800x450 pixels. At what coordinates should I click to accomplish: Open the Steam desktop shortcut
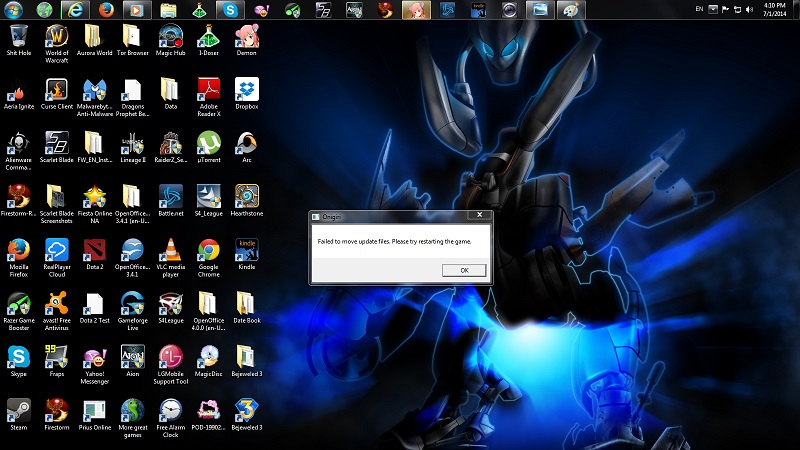[19, 415]
